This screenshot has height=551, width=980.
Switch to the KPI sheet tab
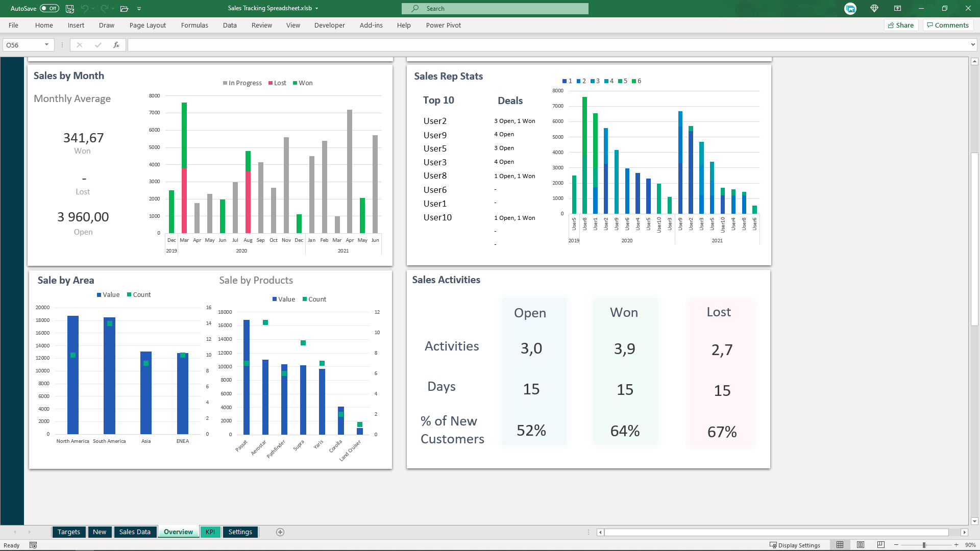pos(210,532)
